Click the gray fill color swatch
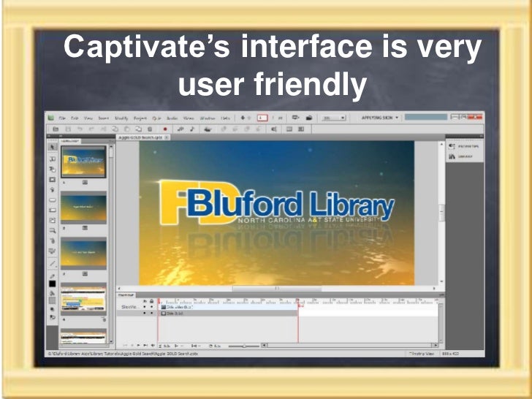 [x=53, y=300]
